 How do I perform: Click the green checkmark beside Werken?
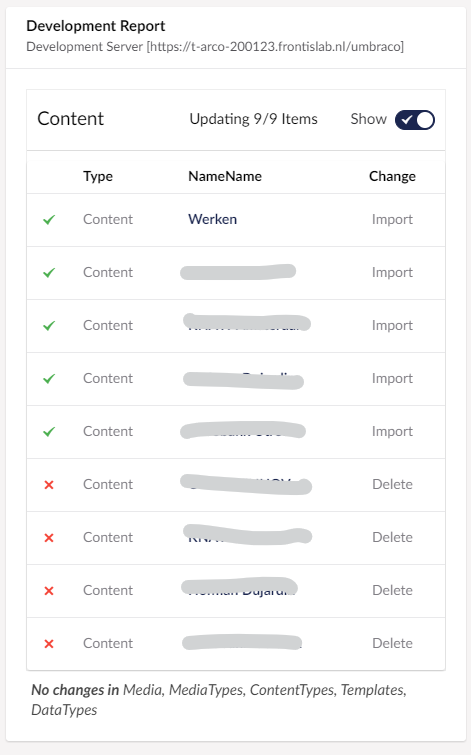point(49,220)
